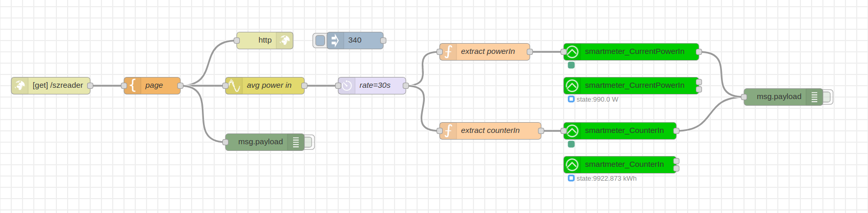The image size is (868, 213).
Task: Click input port of http node
Action: tap(237, 41)
